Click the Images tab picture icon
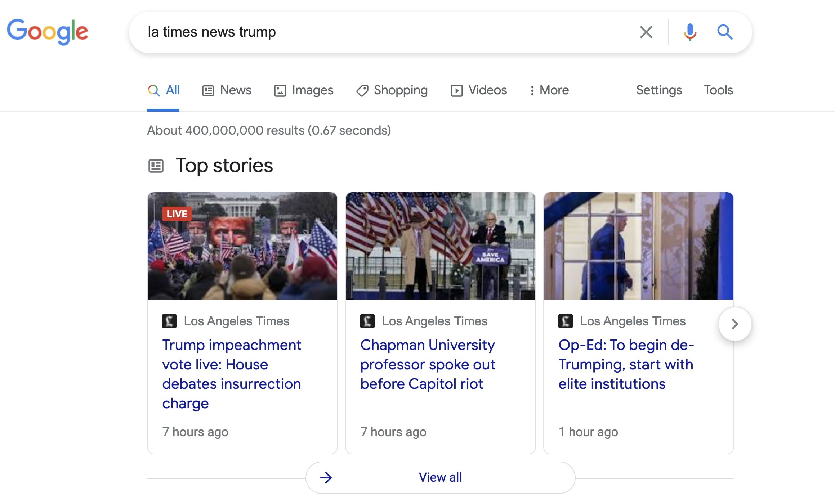Viewport: 835px width, 504px height. point(280,90)
